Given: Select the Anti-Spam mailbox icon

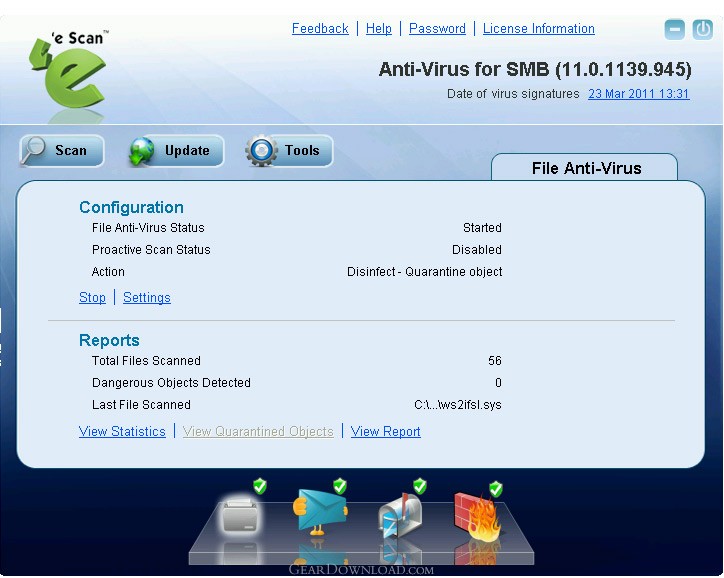Looking at the screenshot, I should coord(399,516).
